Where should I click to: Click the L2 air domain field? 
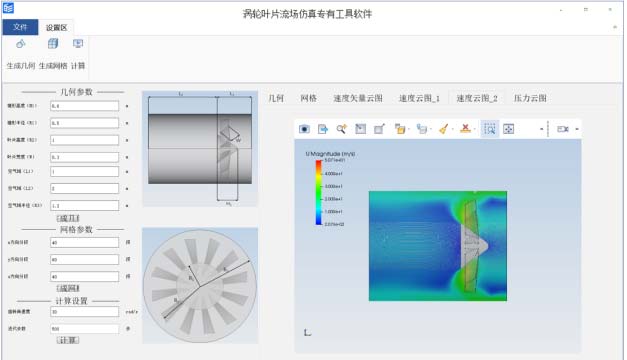coord(84,188)
